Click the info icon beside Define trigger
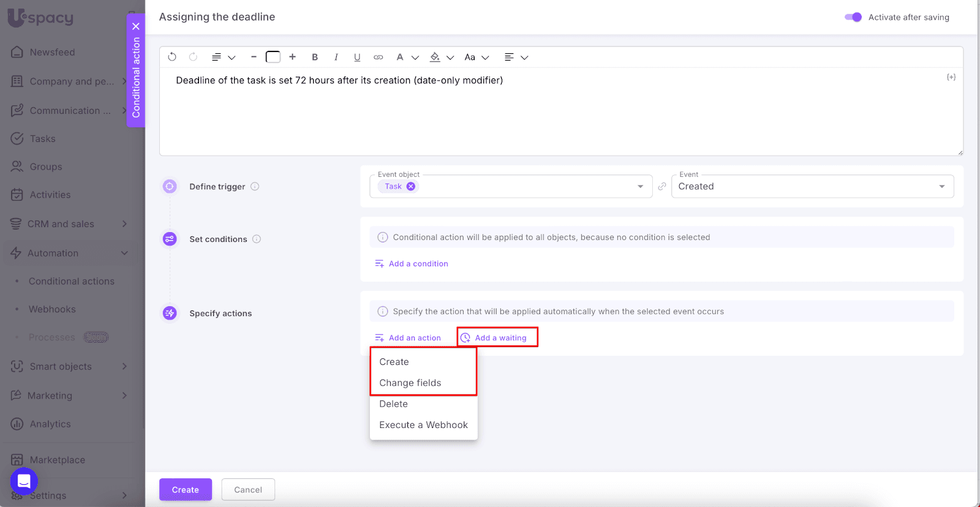 255,187
